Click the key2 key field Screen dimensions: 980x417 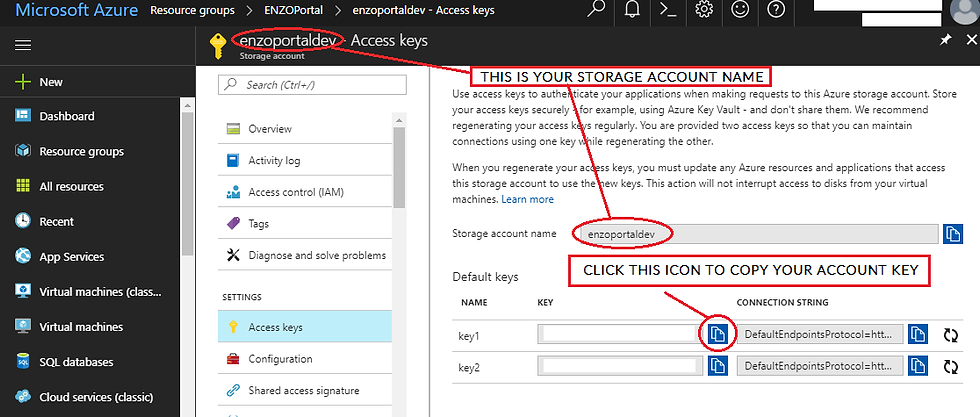[x=621, y=366]
